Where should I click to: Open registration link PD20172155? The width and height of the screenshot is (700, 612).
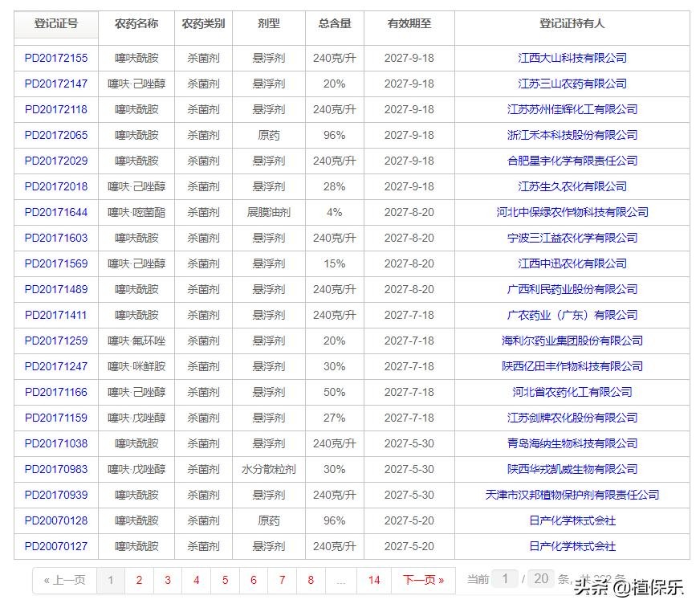tap(56, 58)
